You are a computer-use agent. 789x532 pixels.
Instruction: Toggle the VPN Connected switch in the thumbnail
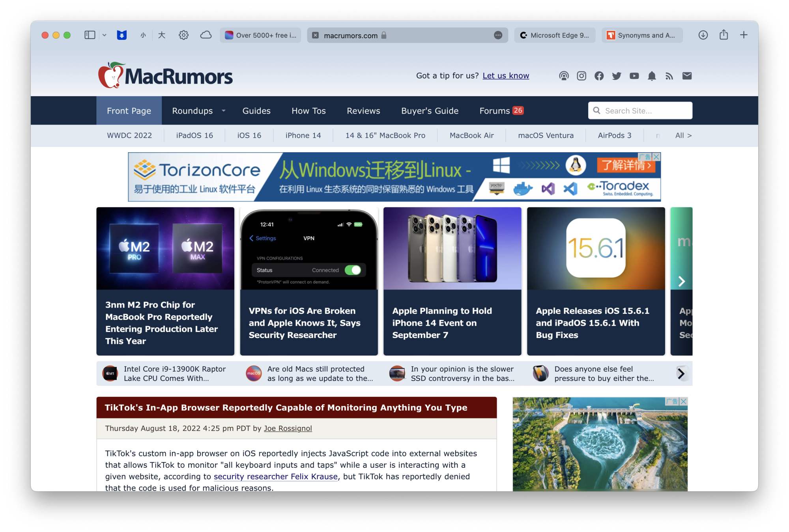353,270
